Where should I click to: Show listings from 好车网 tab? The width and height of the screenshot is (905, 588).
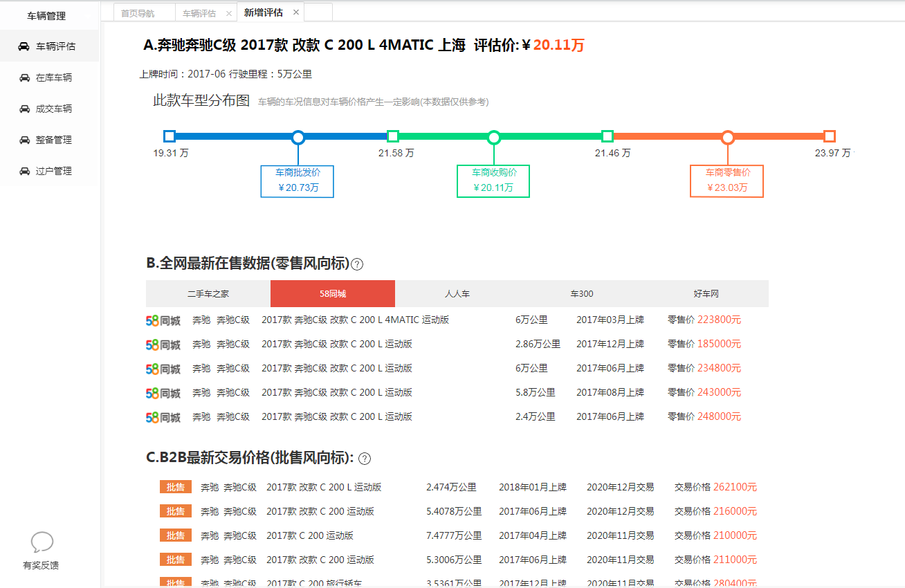click(x=706, y=293)
